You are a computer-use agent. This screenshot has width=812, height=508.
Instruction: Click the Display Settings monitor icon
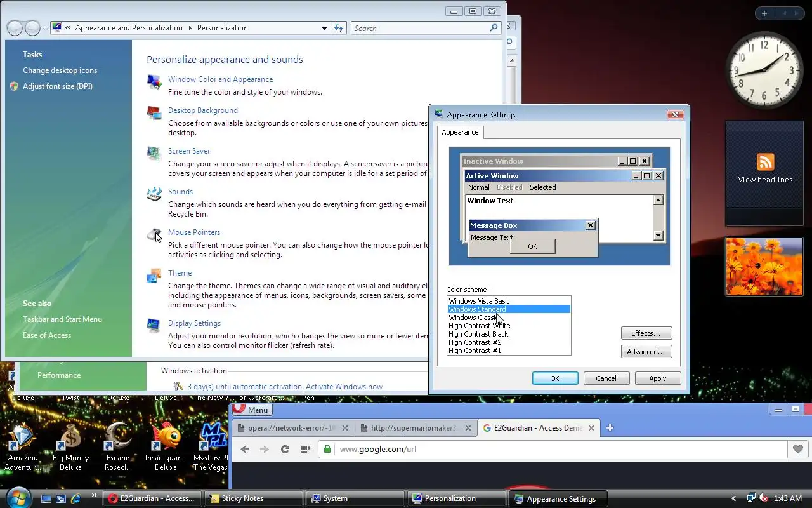tap(154, 326)
